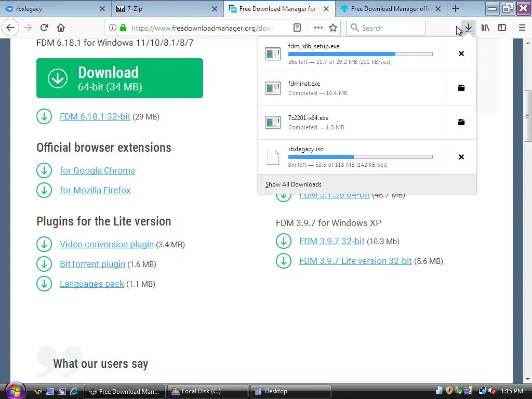
Task: Click Show Desktop quick launch icon
Action: point(50,392)
